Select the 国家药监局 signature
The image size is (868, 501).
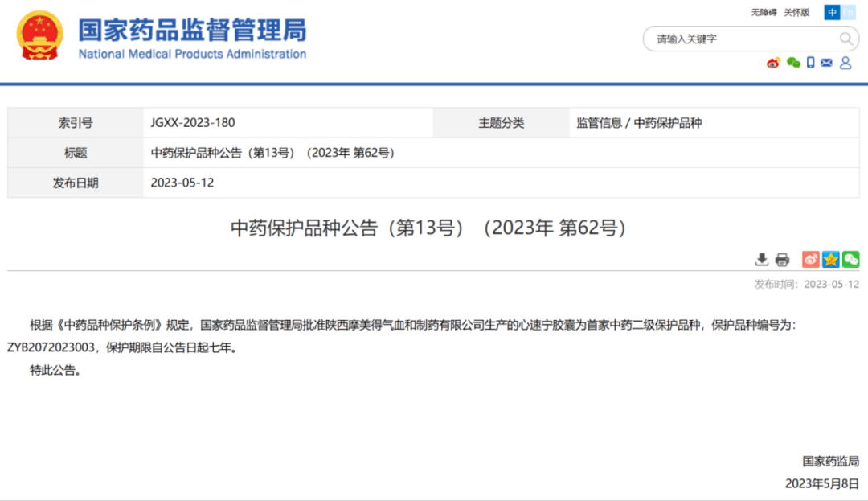[x=830, y=461]
